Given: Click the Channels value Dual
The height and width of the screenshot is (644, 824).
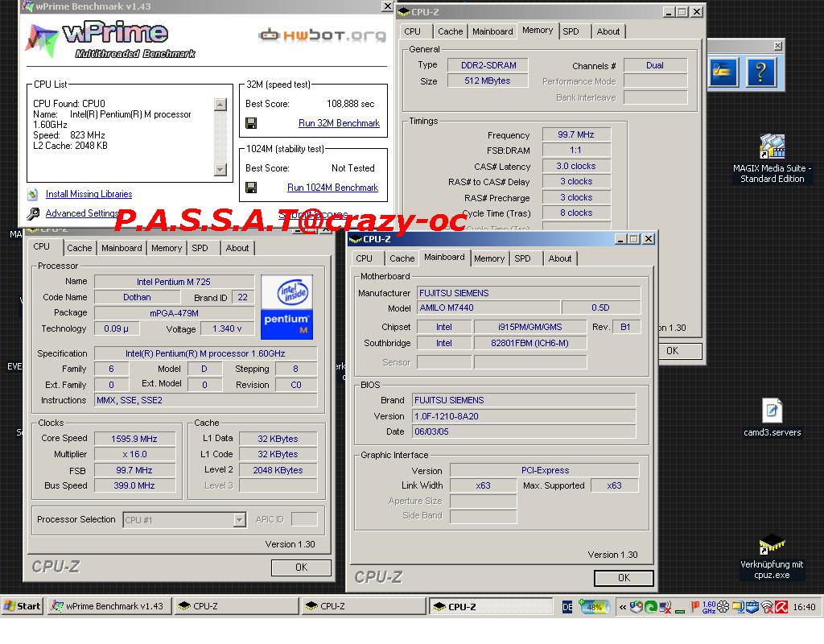Looking at the screenshot, I should pyautogui.click(x=655, y=65).
